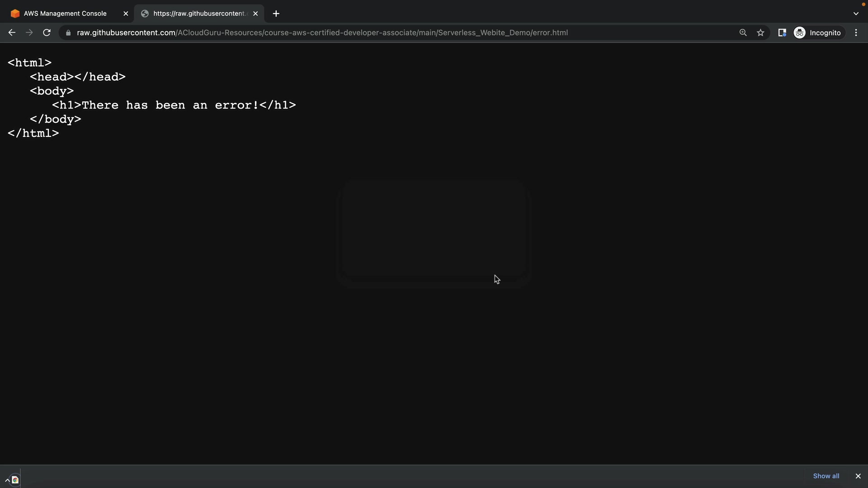
Task: Close the AWS Management Console tab
Action: pyautogui.click(x=126, y=14)
